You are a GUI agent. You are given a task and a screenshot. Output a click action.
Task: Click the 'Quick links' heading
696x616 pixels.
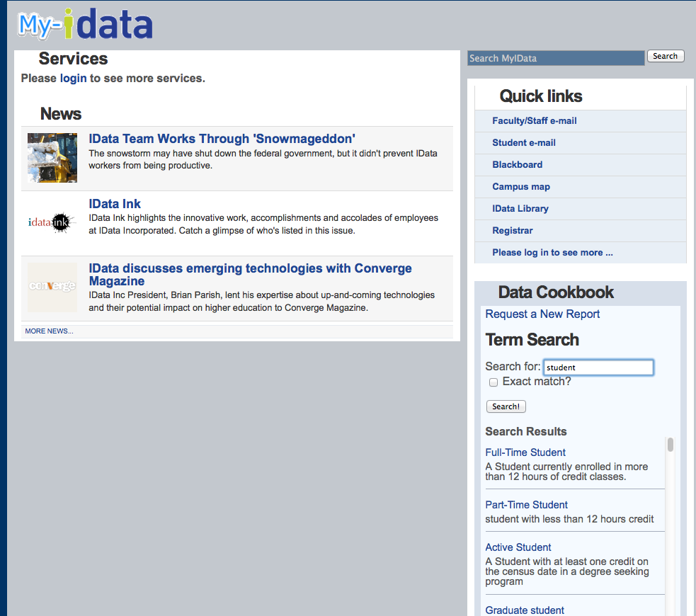[x=541, y=96]
